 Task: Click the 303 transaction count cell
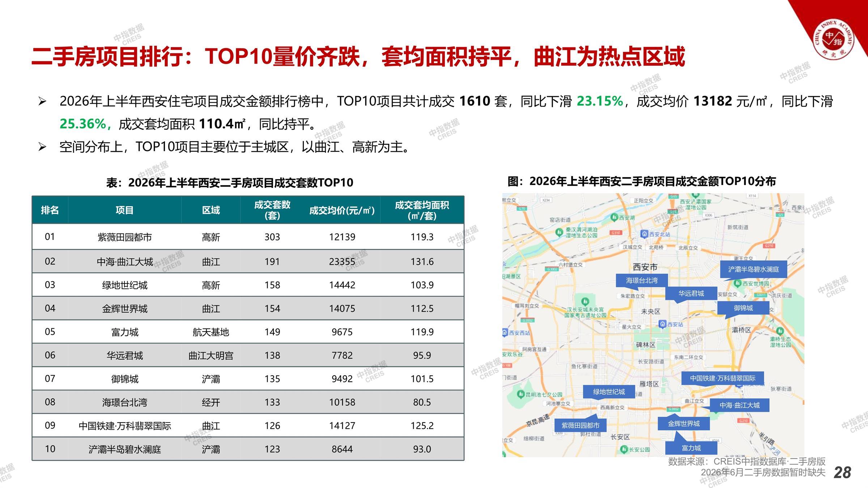point(272,237)
